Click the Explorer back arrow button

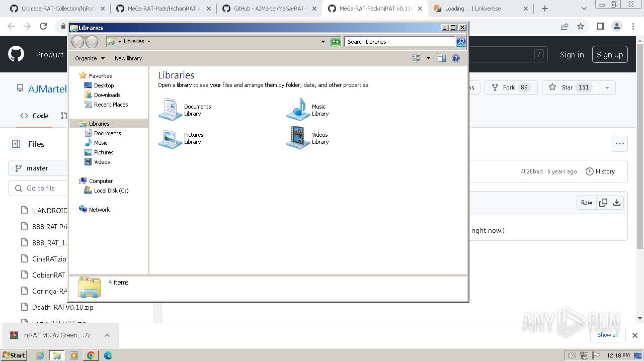pyautogui.click(x=77, y=42)
